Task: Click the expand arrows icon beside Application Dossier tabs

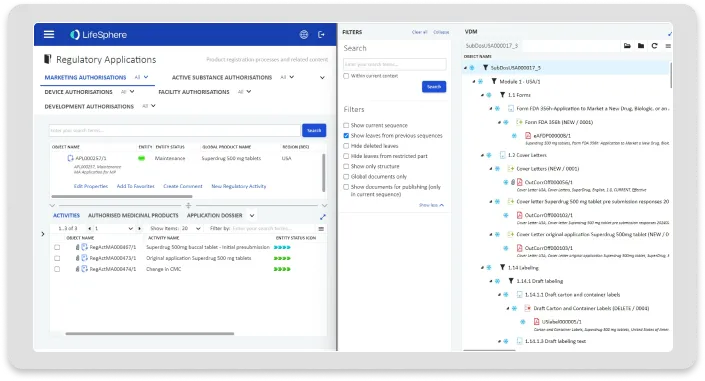Action: [x=323, y=217]
